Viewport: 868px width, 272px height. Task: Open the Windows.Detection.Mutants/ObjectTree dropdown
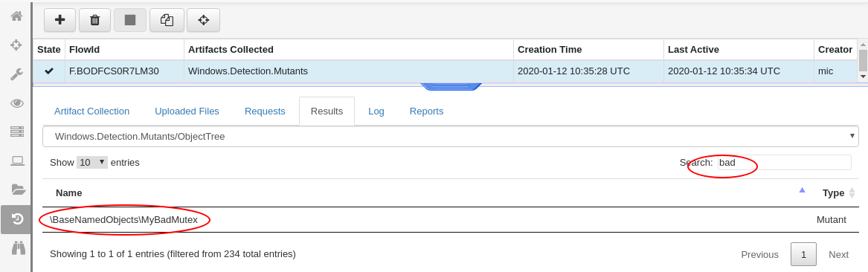tap(451, 137)
